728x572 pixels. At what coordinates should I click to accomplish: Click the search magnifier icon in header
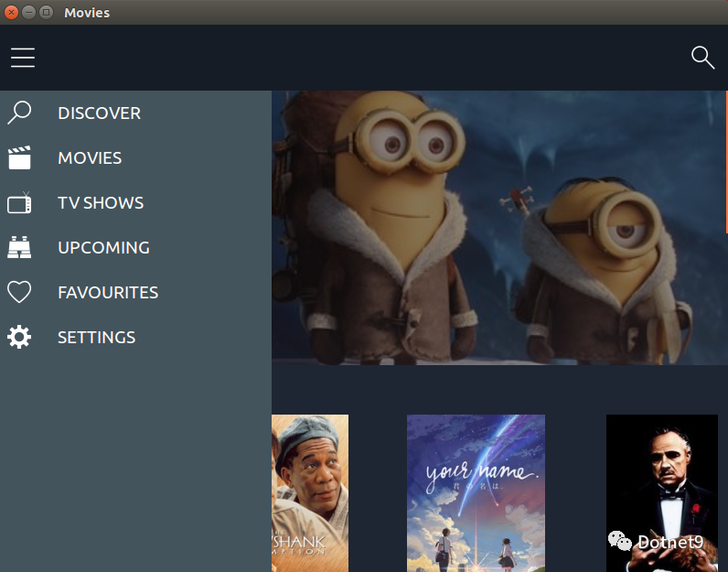[702, 58]
